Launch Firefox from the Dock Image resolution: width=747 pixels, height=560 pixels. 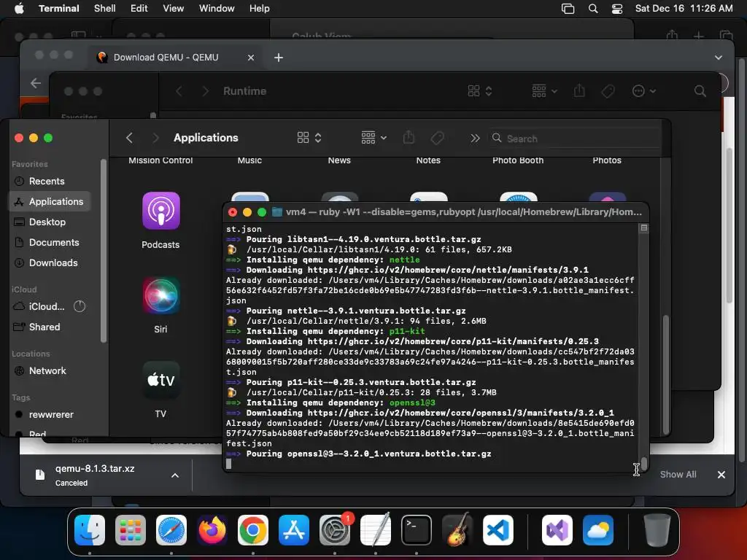(x=212, y=530)
